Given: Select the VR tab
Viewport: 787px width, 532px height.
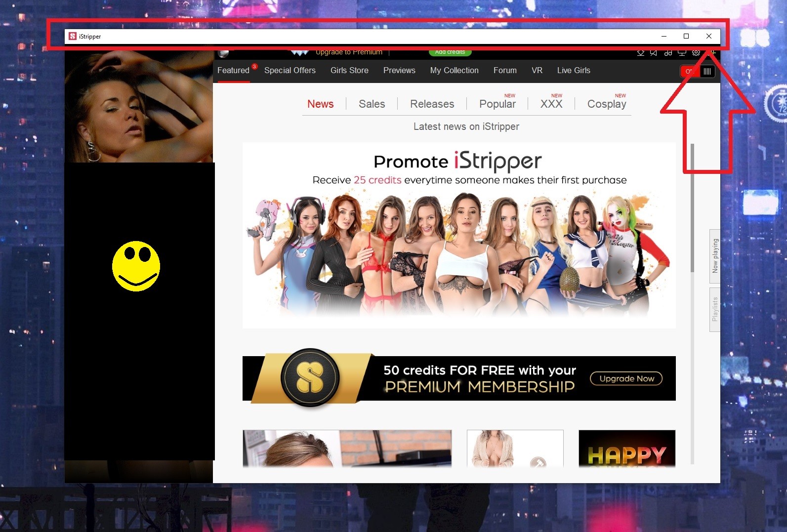Looking at the screenshot, I should coord(537,71).
